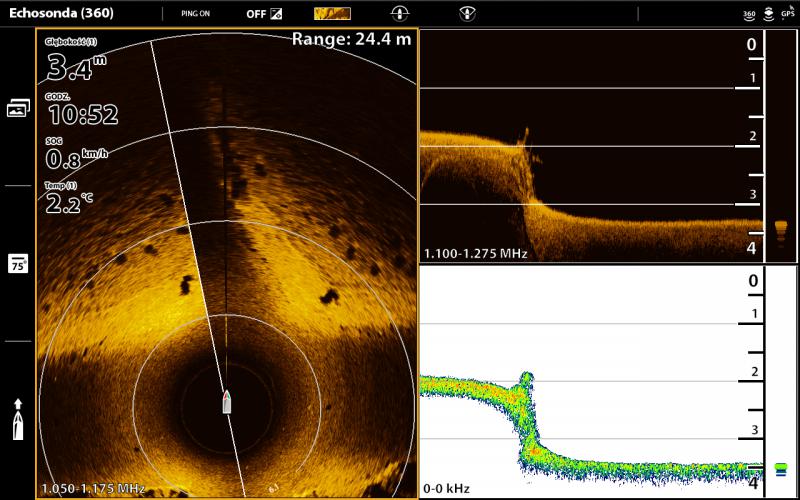Select the Temp 2.2 °C readout

point(70,200)
